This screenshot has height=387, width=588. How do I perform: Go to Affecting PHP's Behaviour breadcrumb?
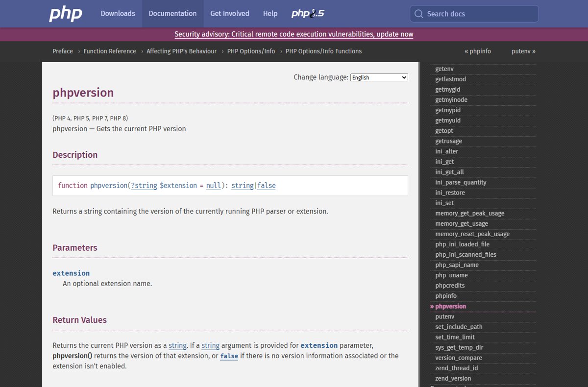(181, 51)
